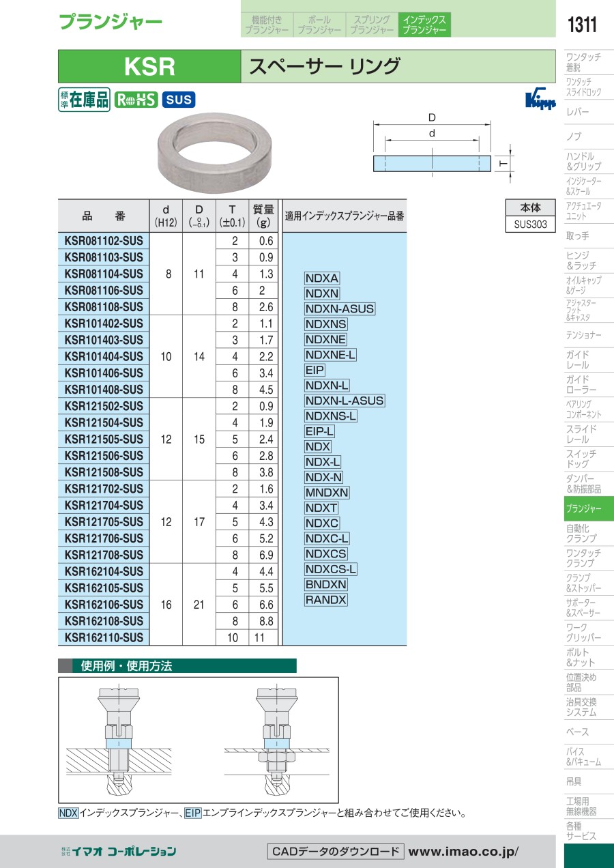Open the 機能付きプランジャー tab
Image resolution: width=614 pixels, height=868 pixels.
coord(267,25)
